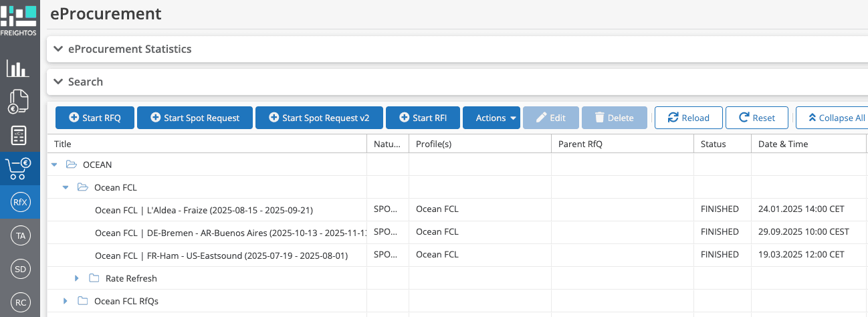Click Ocean FCL profile in the FR-Ham row
Viewport: 868px width, 317px height.
(x=437, y=254)
